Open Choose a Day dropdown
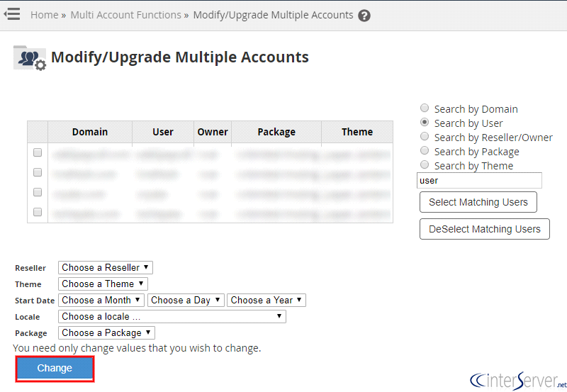Screen dimensions: 567x392 (186, 300)
